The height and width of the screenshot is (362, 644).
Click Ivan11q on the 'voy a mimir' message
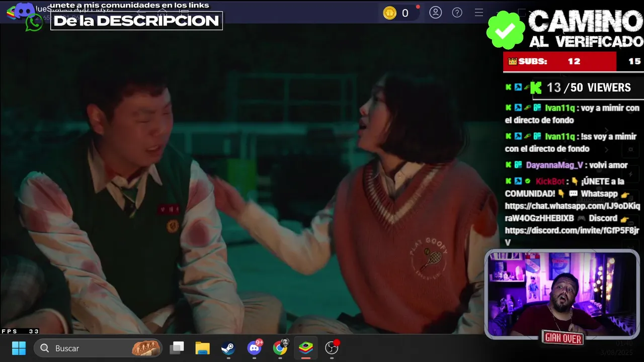click(x=559, y=108)
